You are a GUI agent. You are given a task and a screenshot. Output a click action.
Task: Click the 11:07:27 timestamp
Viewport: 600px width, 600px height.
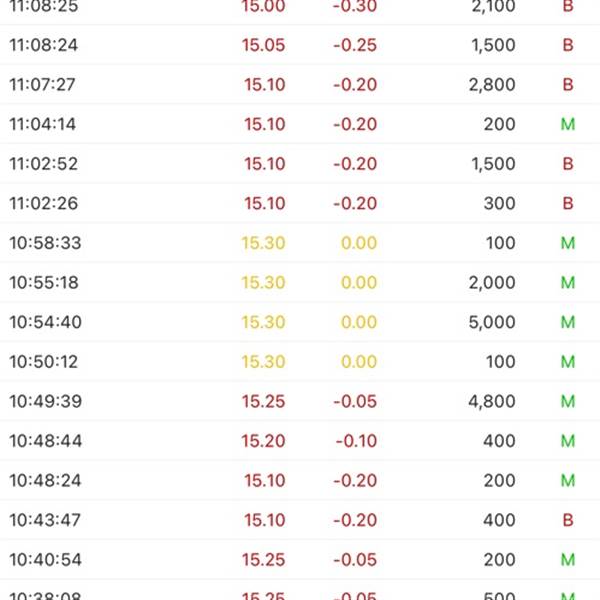pos(42,85)
